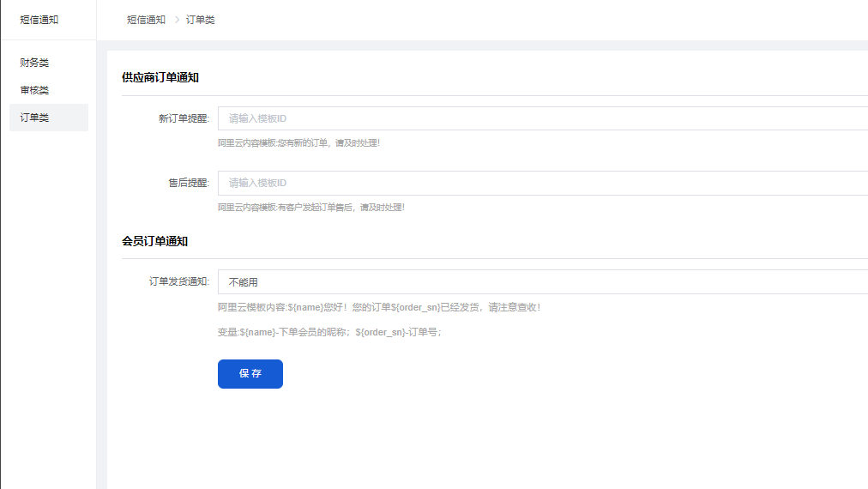Image resolution: width=868 pixels, height=489 pixels.
Task: Go to 短信通知 in the breadcrumb
Action: click(146, 20)
